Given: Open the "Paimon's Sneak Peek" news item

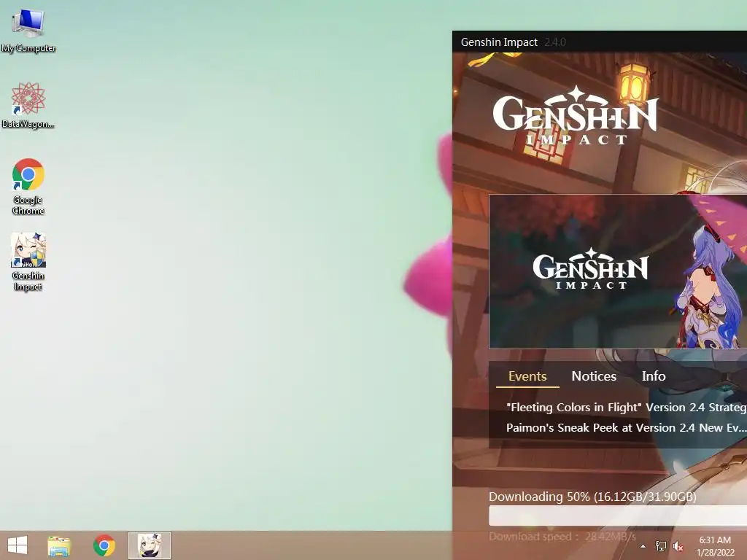Looking at the screenshot, I should point(626,427).
